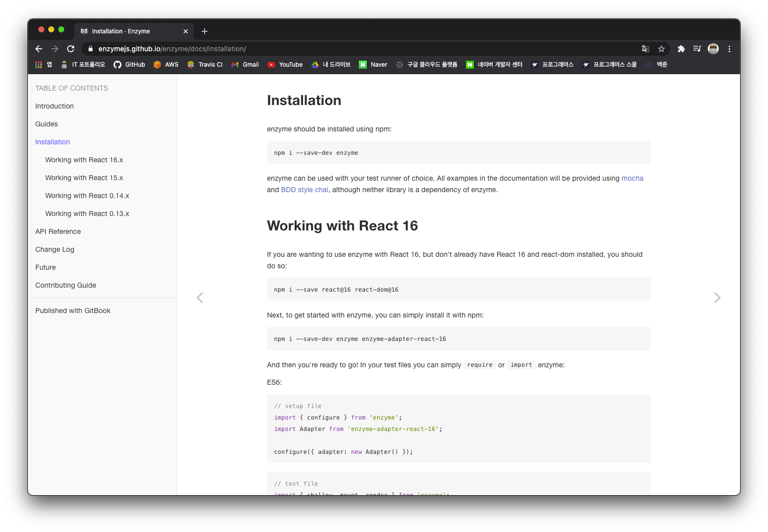This screenshot has height=532, width=768.
Task: Open the Extensions puzzle icon
Action: point(681,49)
